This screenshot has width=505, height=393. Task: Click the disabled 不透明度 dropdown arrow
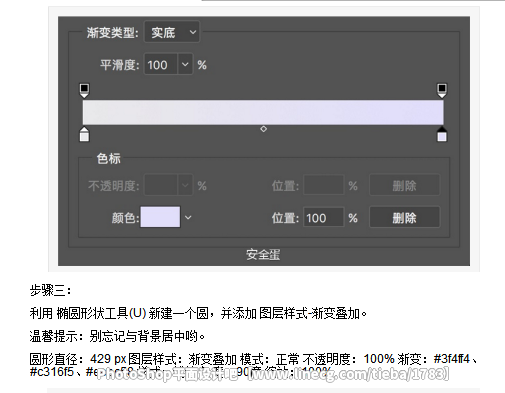click(x=185, y=185)
